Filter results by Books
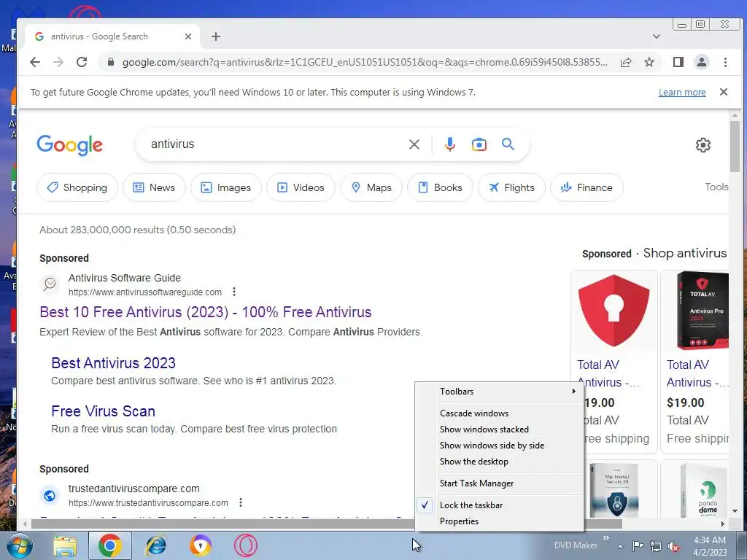The image size is (747, 560). click(x=440, y=187)
